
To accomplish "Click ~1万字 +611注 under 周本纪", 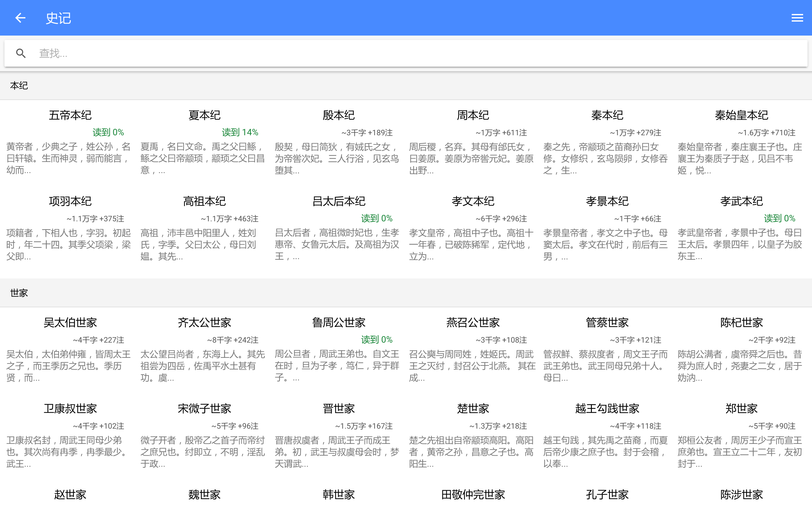I will point(501,133).
